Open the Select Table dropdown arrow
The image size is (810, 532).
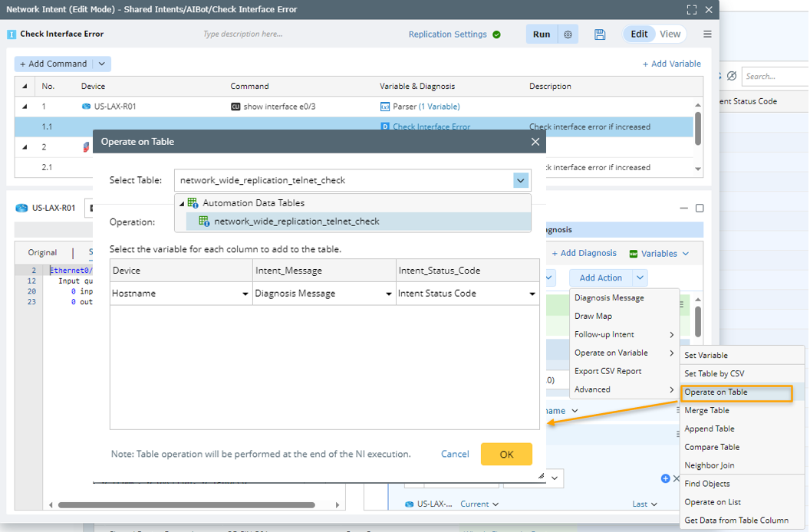tap(521, 181)
